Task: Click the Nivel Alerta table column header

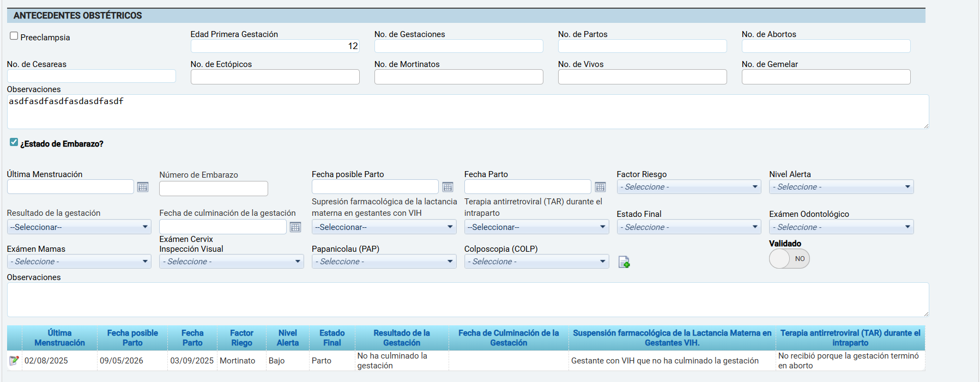Action: (287, 338)
